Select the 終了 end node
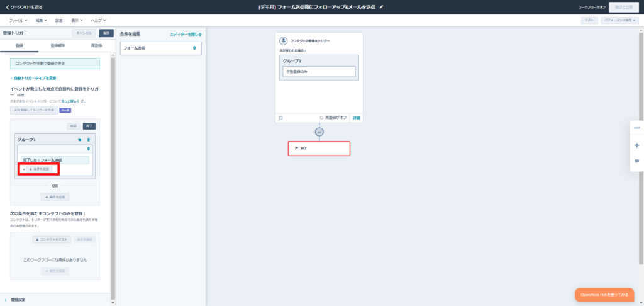Image resolution: width=644 pixels, height=306 pixels. coord(319,149)
